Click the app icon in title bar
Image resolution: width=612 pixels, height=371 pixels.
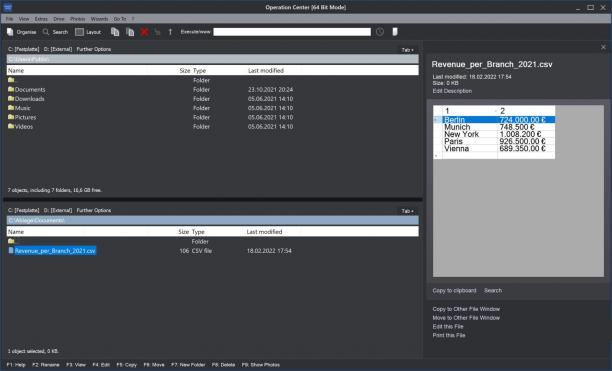7,7
